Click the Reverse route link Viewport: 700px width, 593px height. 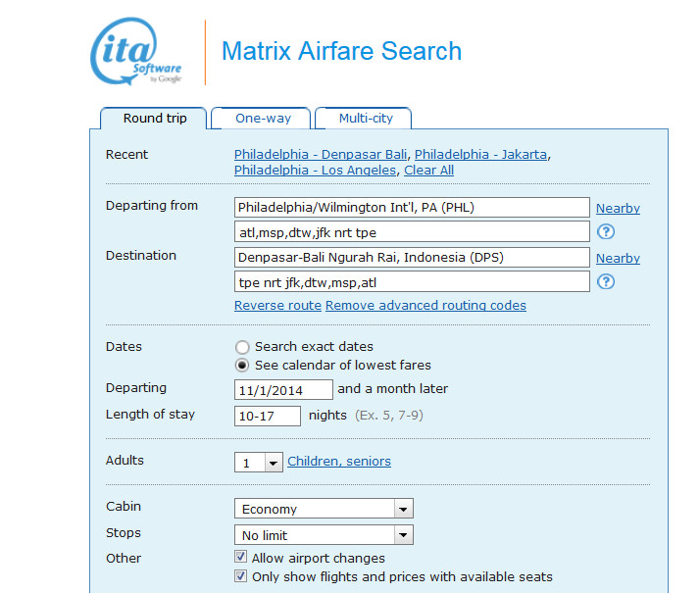[277, 305]
